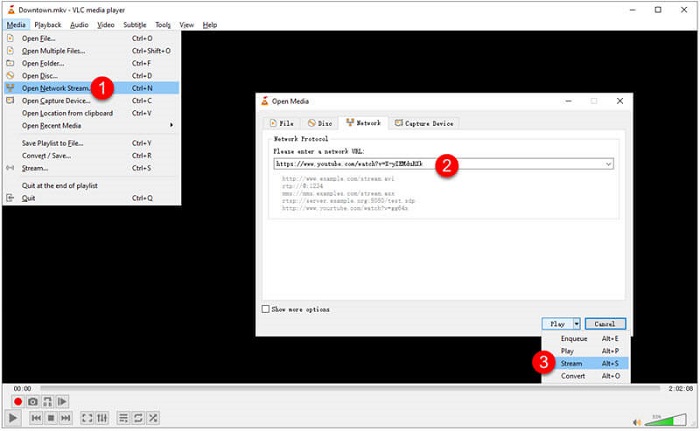Choose Play Alt+P from dropdown list
The image size is (700, 431).
[585, 351]
